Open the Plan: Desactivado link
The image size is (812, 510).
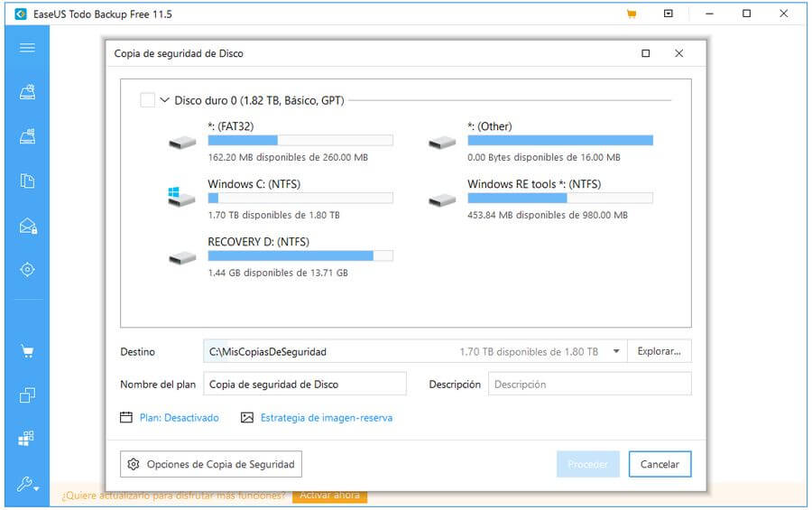point(180,418)
